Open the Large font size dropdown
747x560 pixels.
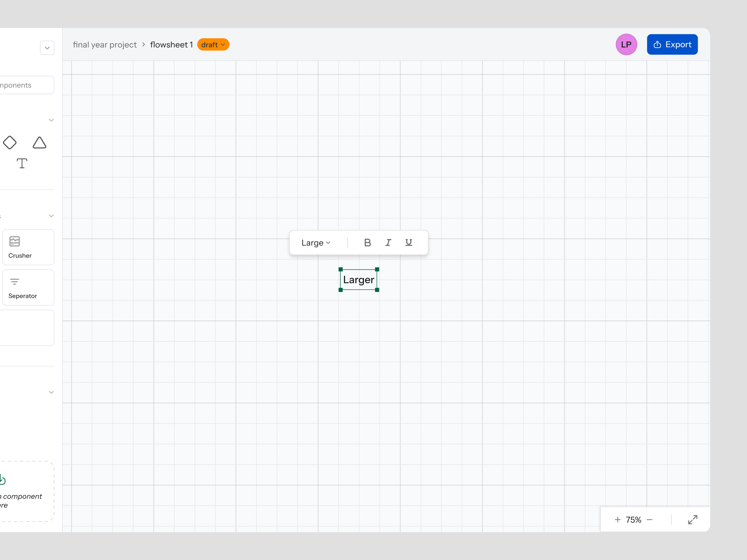tap(316, 243)
